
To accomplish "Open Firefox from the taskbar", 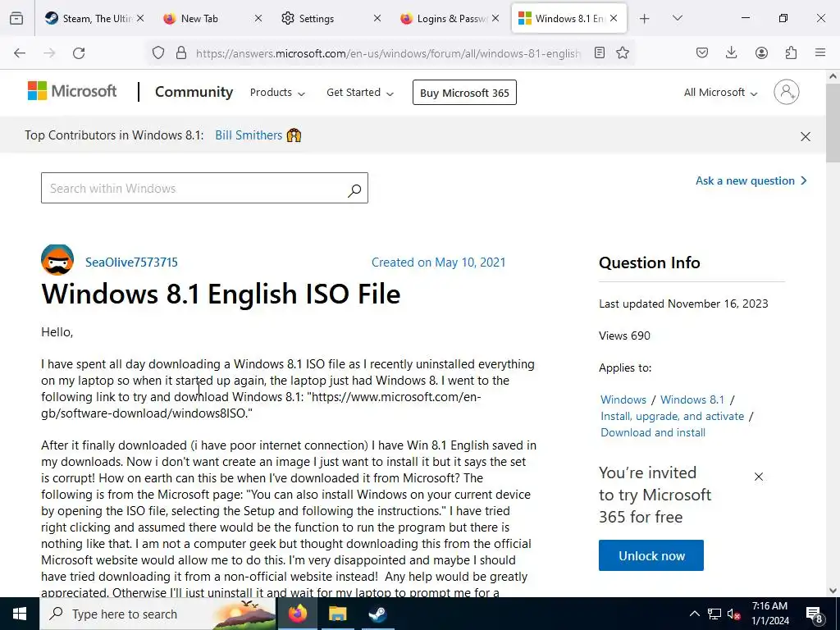I will click(297, 614).
